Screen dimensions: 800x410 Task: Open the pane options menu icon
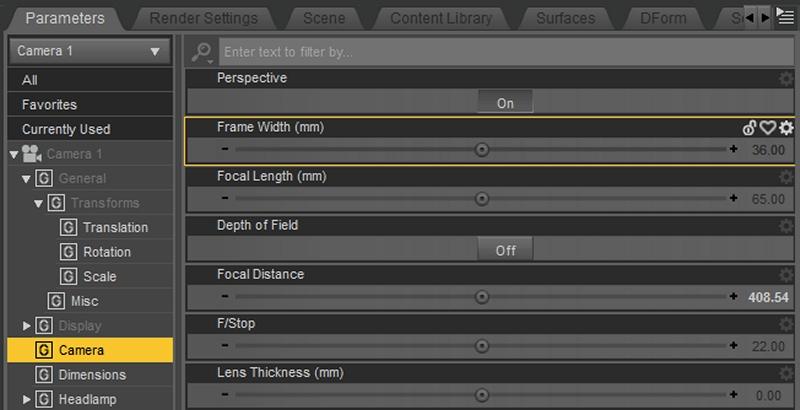click(785, 16)
